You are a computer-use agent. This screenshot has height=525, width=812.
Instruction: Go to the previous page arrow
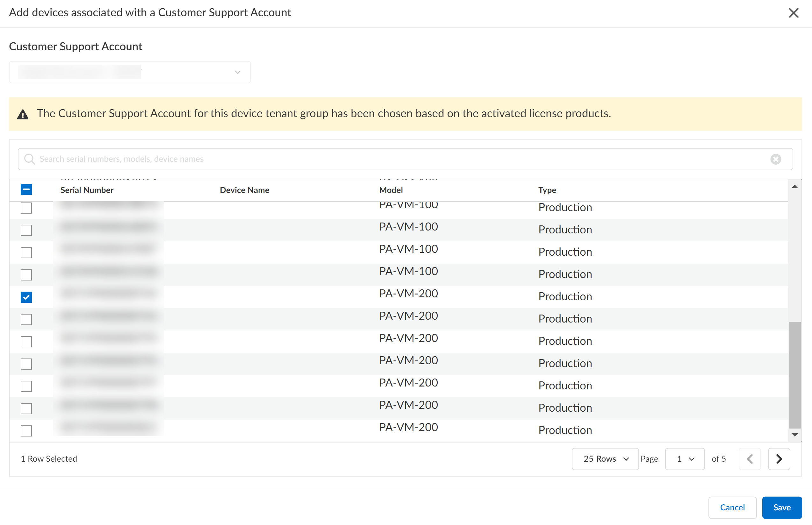click(749, 459)
